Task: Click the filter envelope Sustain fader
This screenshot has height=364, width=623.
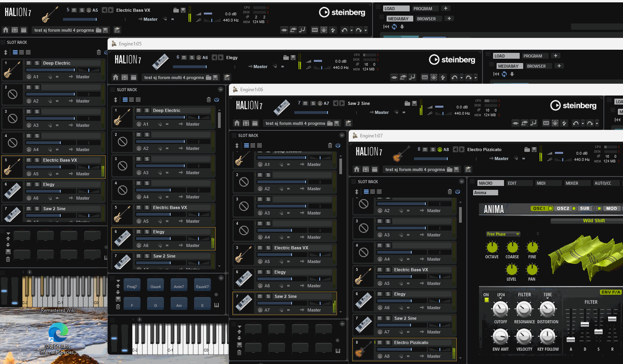Action: (598, 332)
